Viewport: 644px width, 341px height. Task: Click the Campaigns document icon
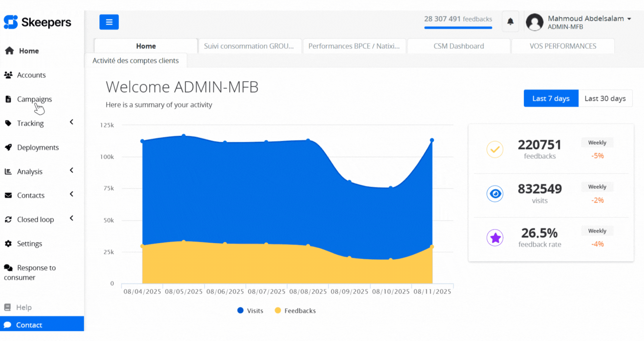8,99
